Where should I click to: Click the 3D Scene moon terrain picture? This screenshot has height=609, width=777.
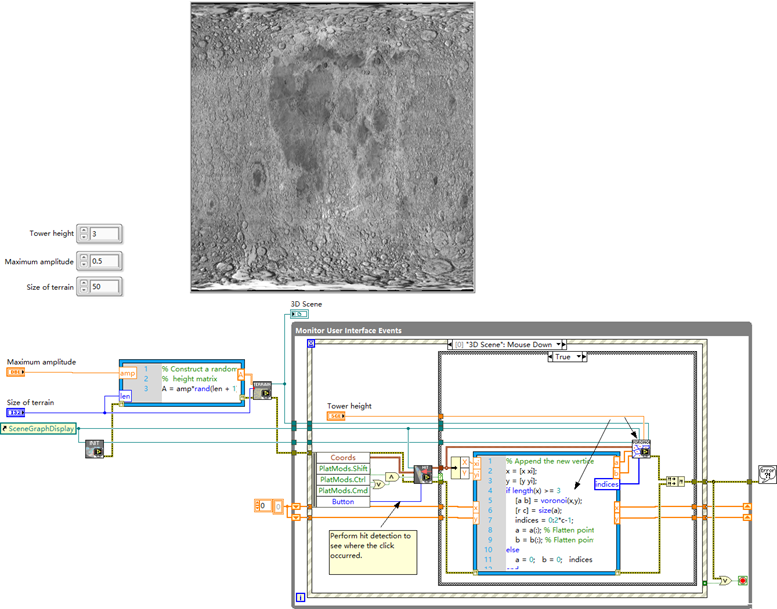(x=333, y=147)
